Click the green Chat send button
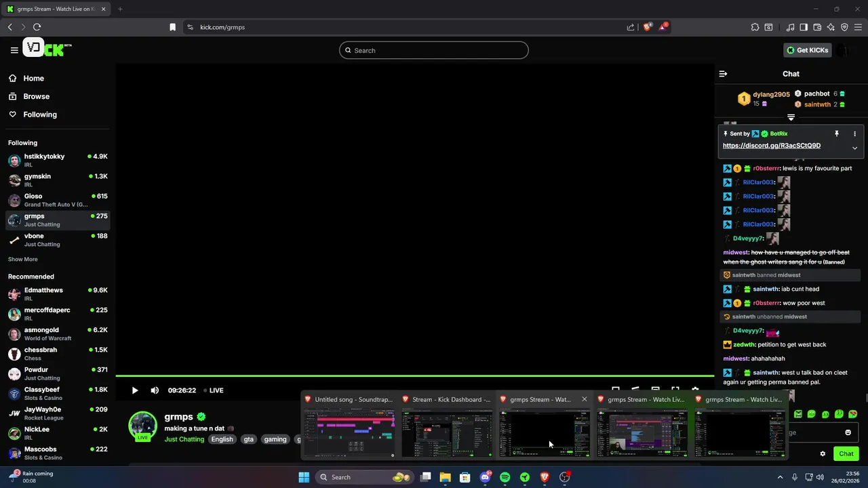Viewport: 868px width, 488px height. click(x=846, y=454)
